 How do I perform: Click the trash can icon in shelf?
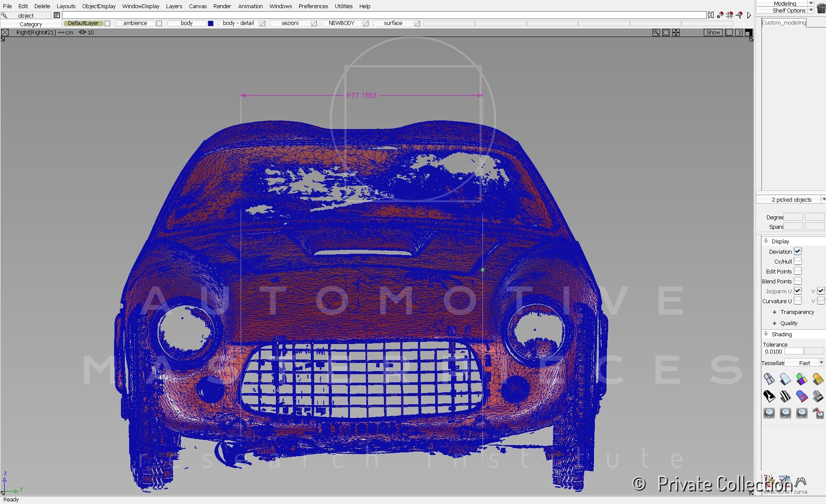821,9
